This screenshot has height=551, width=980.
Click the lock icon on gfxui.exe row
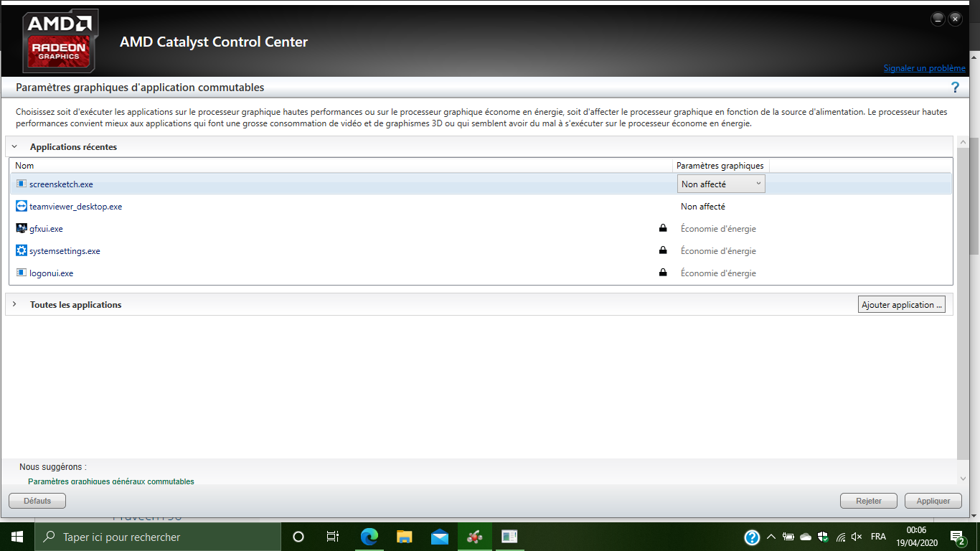663,229
